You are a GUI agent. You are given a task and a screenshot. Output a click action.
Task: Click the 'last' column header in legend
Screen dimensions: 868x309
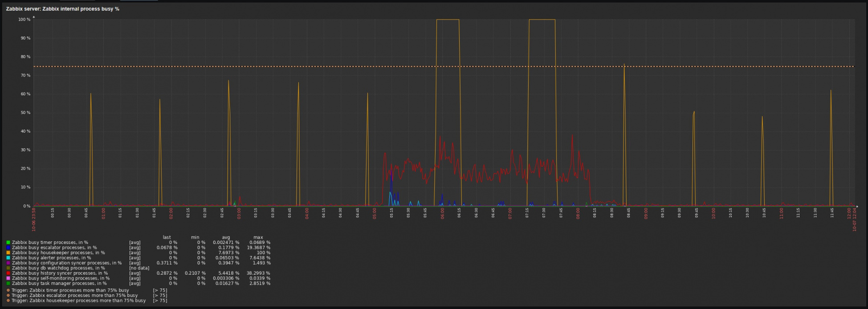[167, 238]
